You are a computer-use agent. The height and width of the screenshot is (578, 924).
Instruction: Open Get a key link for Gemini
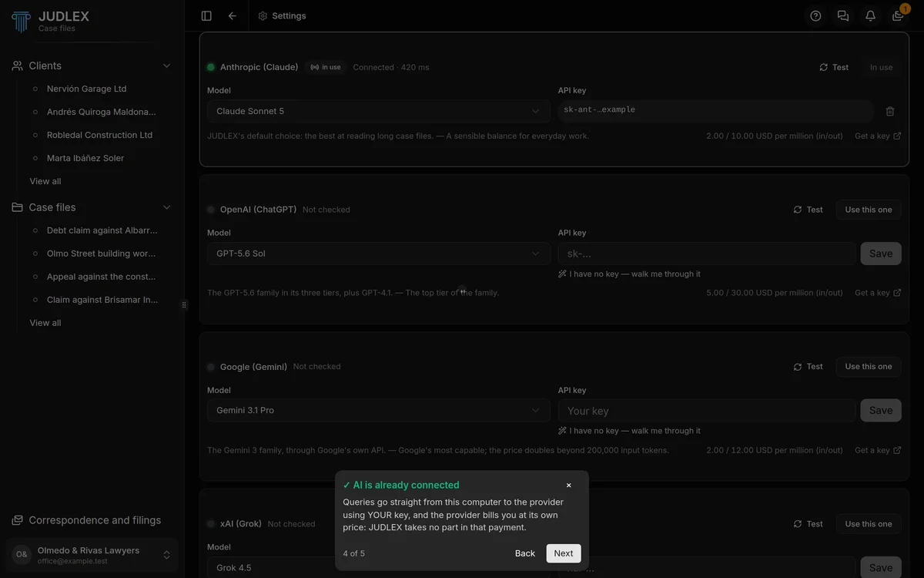pos(878,450)
